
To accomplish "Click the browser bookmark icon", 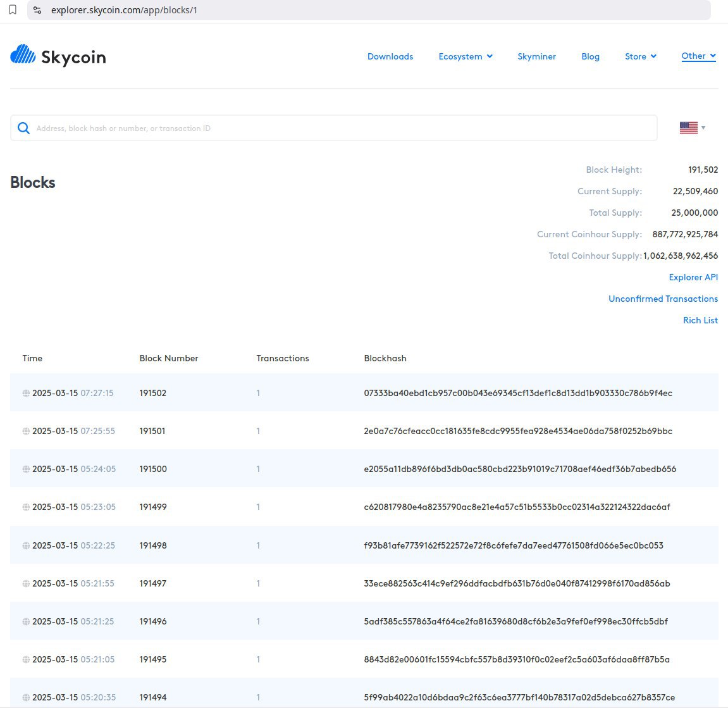I will (13, 10).
